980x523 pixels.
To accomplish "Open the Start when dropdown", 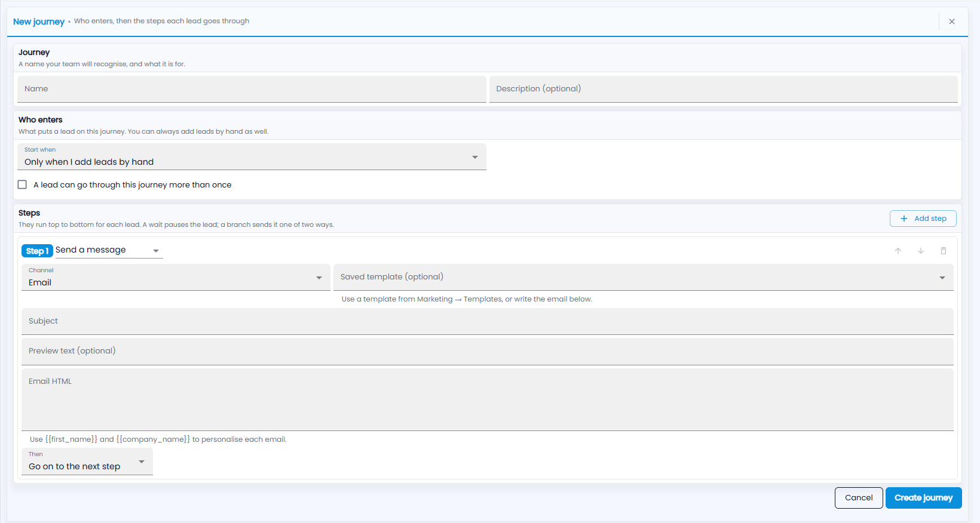I will [x=252, y=157].
